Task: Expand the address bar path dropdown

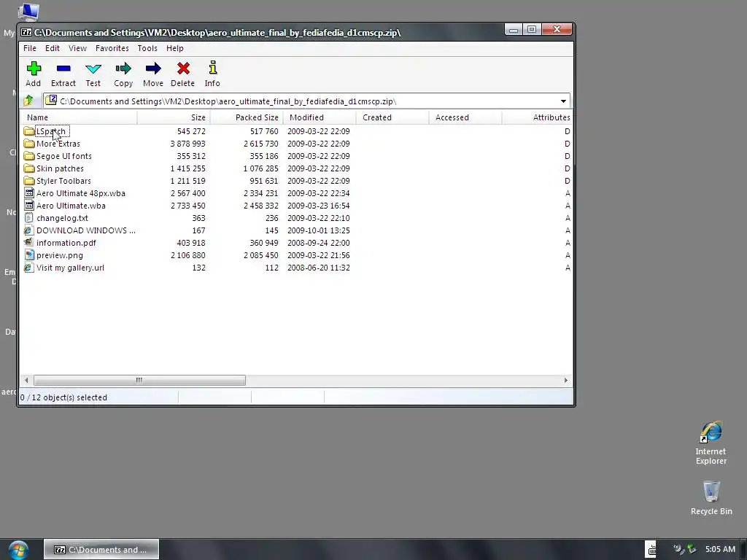Action: [x=563, y=101]
